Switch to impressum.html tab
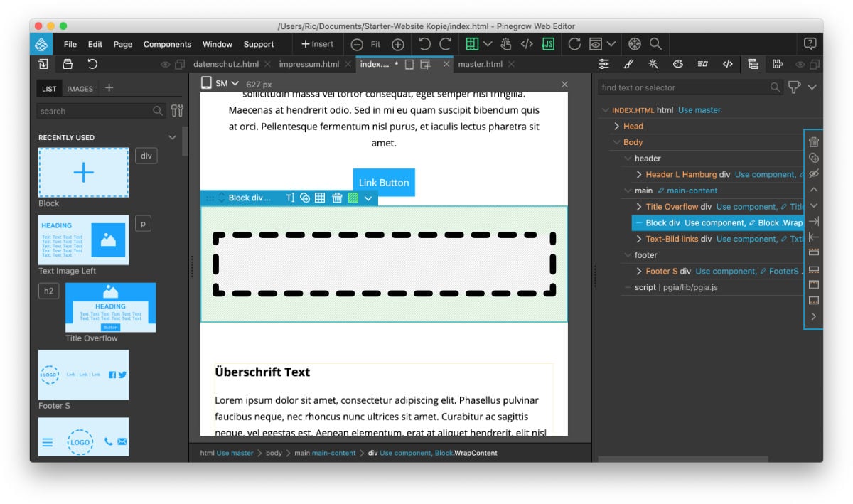 coord(309,64)
